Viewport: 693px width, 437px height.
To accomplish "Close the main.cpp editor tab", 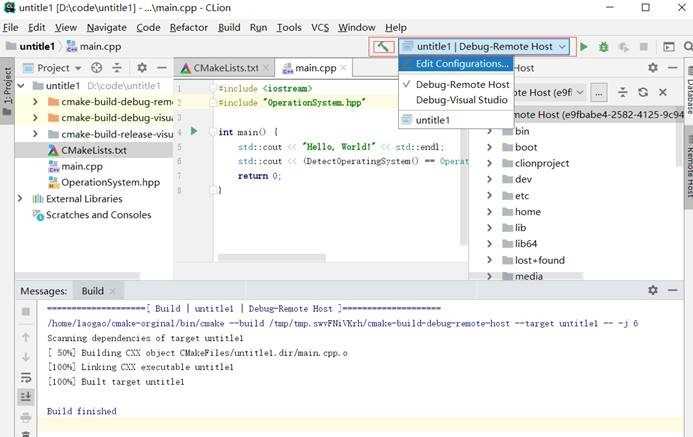I will 343,68.
